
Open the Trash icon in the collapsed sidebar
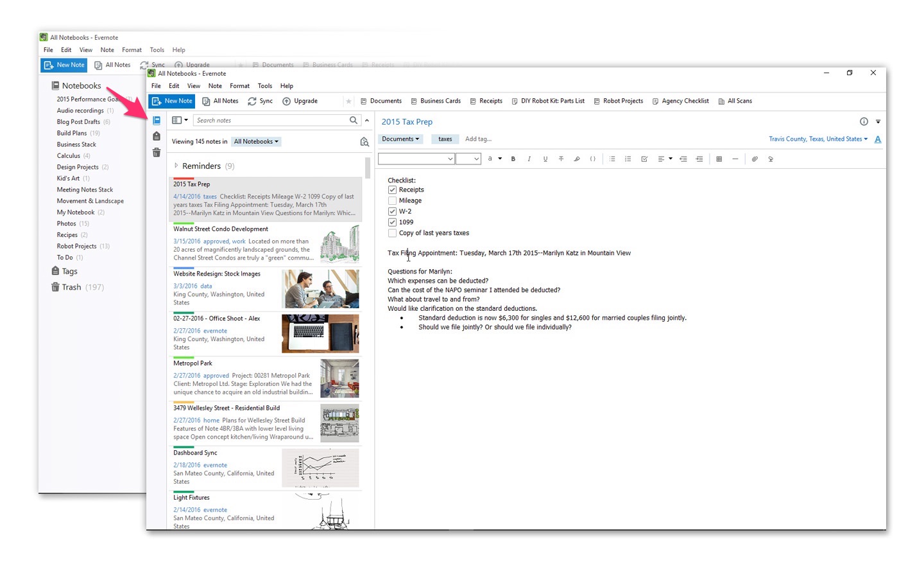157,152
